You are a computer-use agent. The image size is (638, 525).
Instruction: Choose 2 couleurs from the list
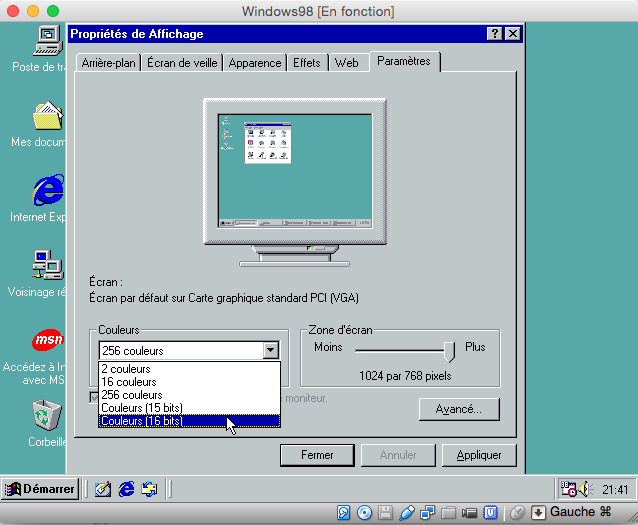[x=189, y=369]
